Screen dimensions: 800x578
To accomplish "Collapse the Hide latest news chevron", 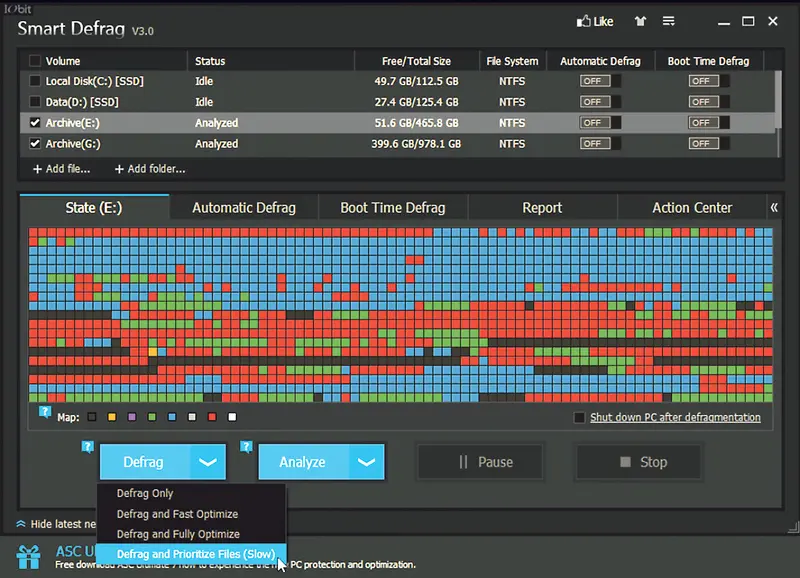I will [x=21, y=524].
